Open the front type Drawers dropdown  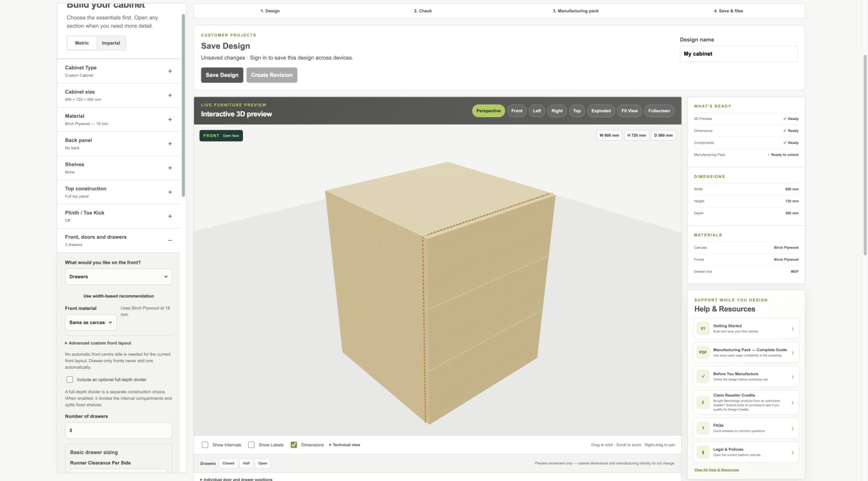[118, 276]
